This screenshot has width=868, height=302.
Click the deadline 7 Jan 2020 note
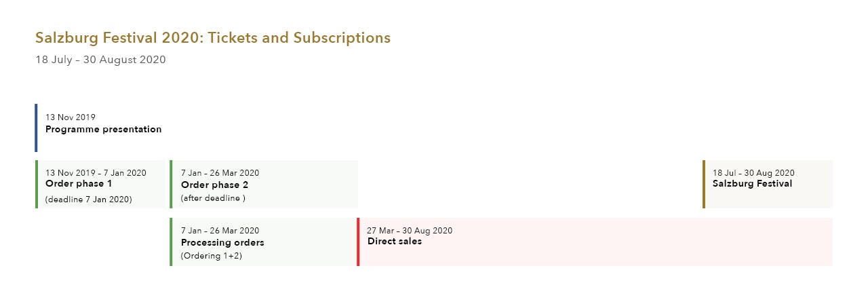tap(89, 200)
